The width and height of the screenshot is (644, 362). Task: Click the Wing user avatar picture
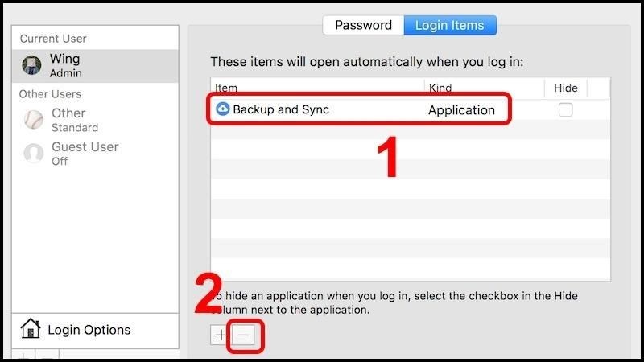point(33,66)
